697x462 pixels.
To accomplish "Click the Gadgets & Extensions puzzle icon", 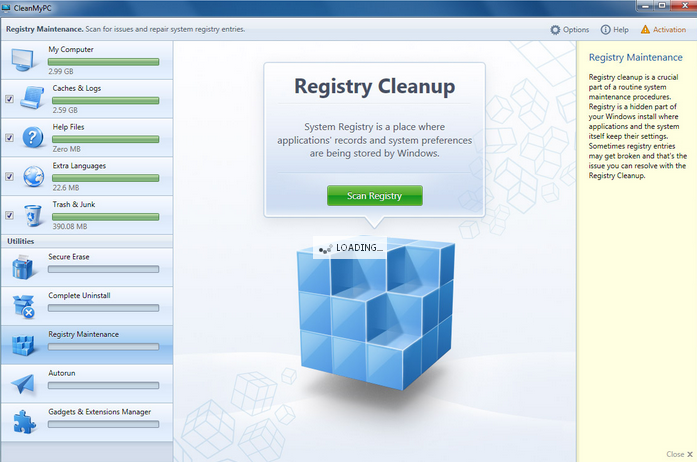I will [x=23, y=421].
